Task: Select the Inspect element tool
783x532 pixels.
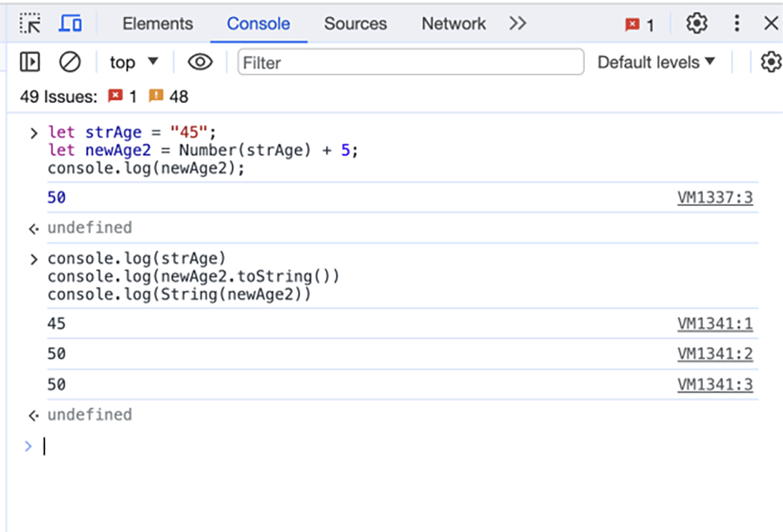Action: 29,23
